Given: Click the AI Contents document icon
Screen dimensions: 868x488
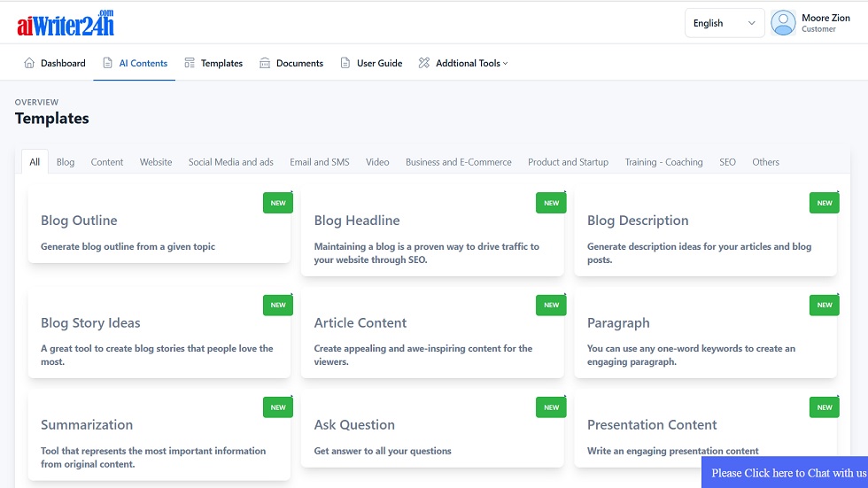Looking at the screenshot, I should (x=108, y=63).
